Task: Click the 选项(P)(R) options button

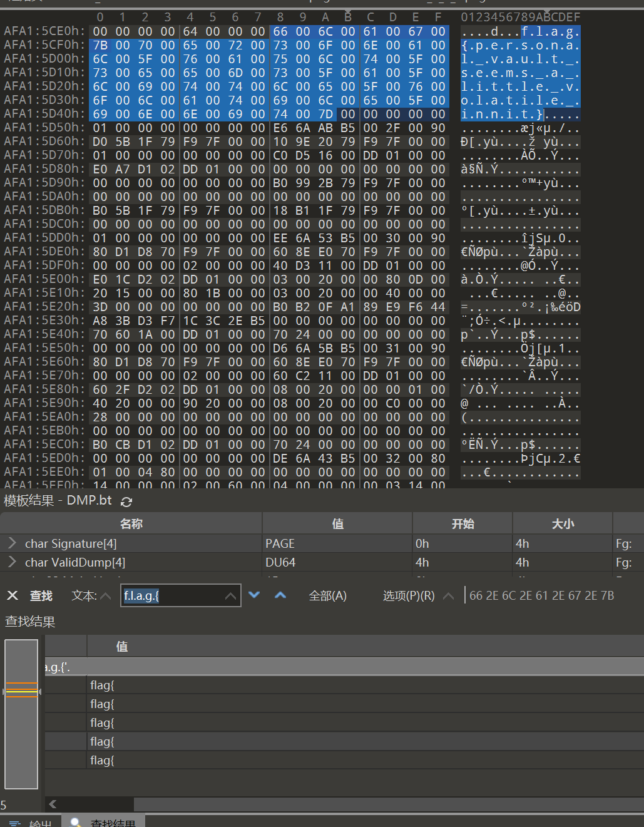Action: click(x=409, y=596)
